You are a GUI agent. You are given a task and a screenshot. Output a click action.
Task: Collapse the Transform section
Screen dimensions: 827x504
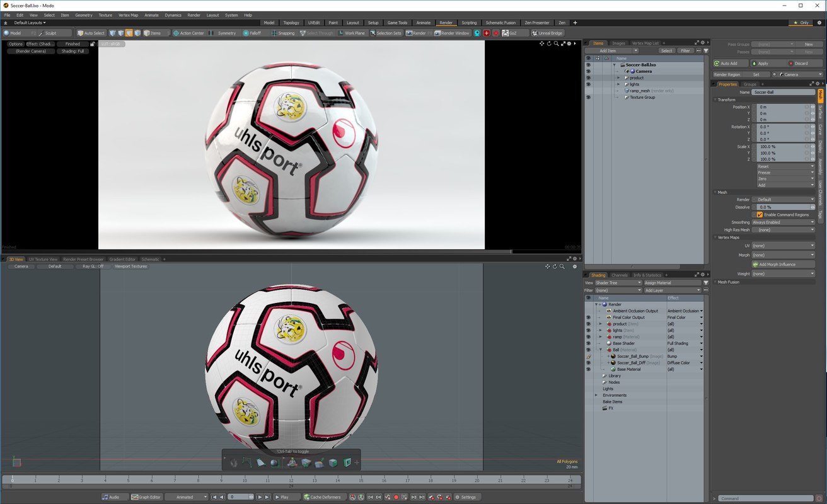tap(715, 100)
